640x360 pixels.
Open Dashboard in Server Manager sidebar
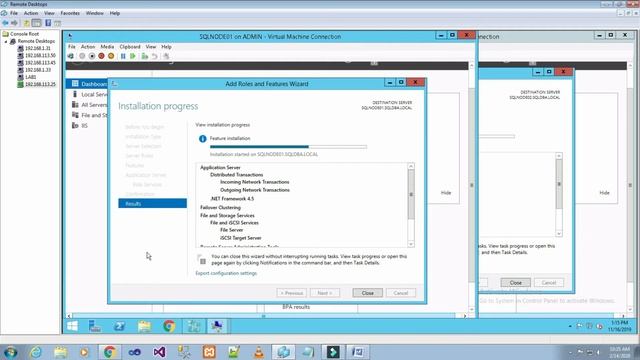pos(87,84)
